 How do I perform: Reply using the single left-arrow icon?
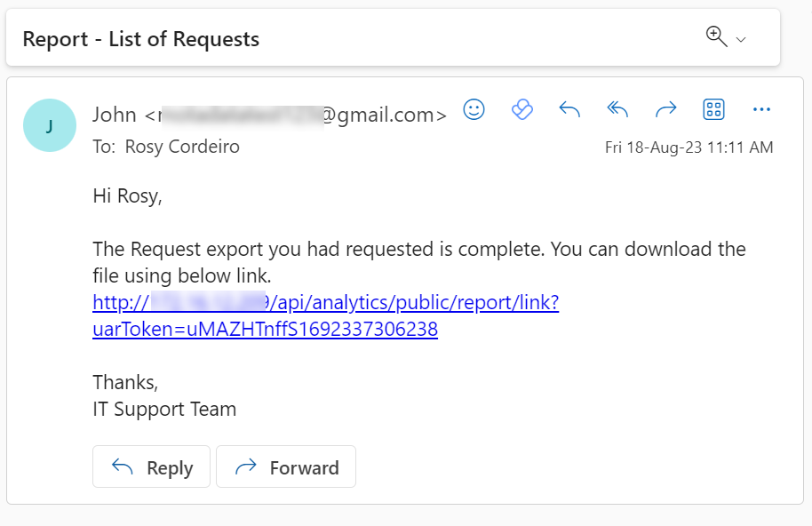(569, 109)
